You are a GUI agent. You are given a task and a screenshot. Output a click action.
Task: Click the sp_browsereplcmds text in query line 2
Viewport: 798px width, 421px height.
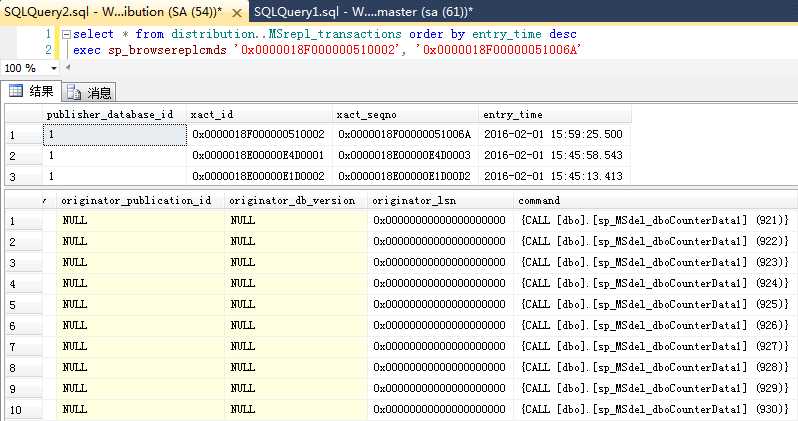167,50
